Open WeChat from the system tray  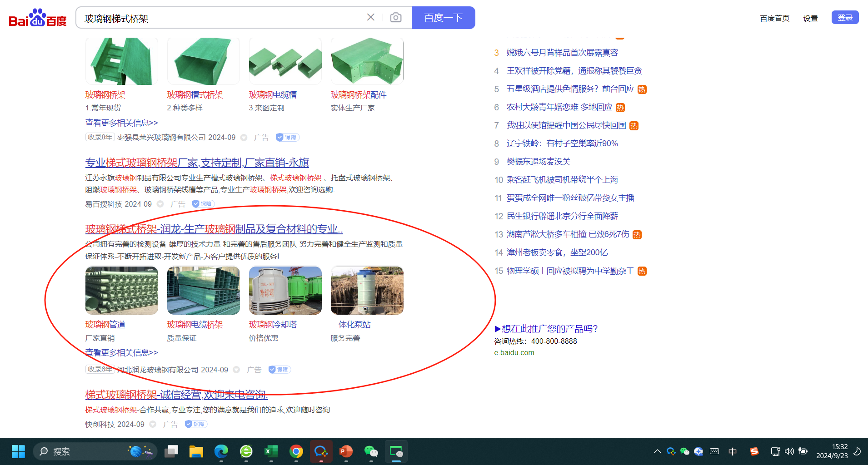click(685, 451)
